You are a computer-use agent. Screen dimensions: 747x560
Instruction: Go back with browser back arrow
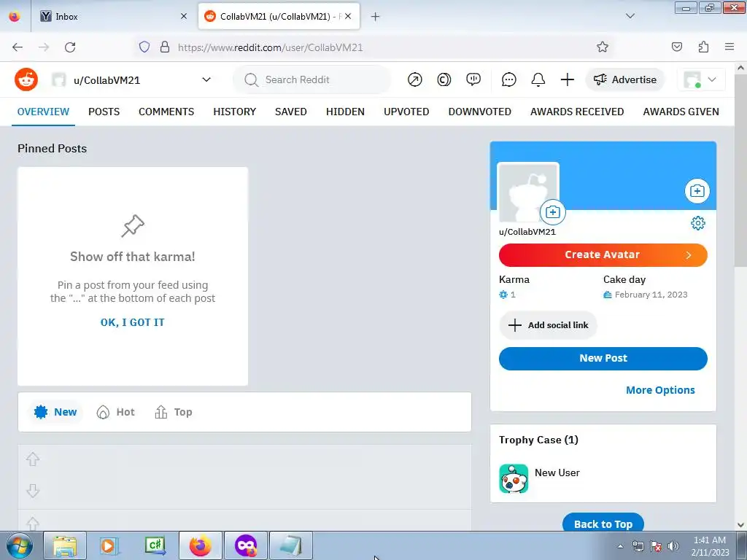click(18, 47)
